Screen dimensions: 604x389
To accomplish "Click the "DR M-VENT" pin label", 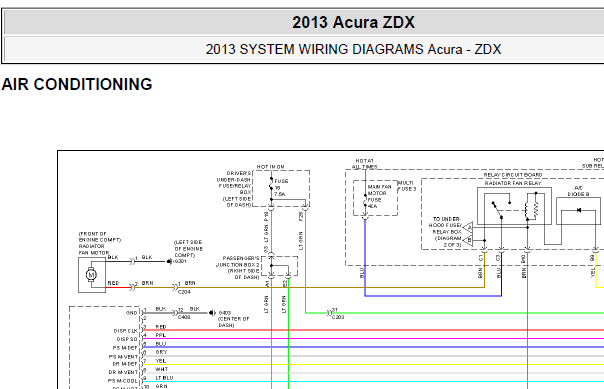I will (123, 372).
